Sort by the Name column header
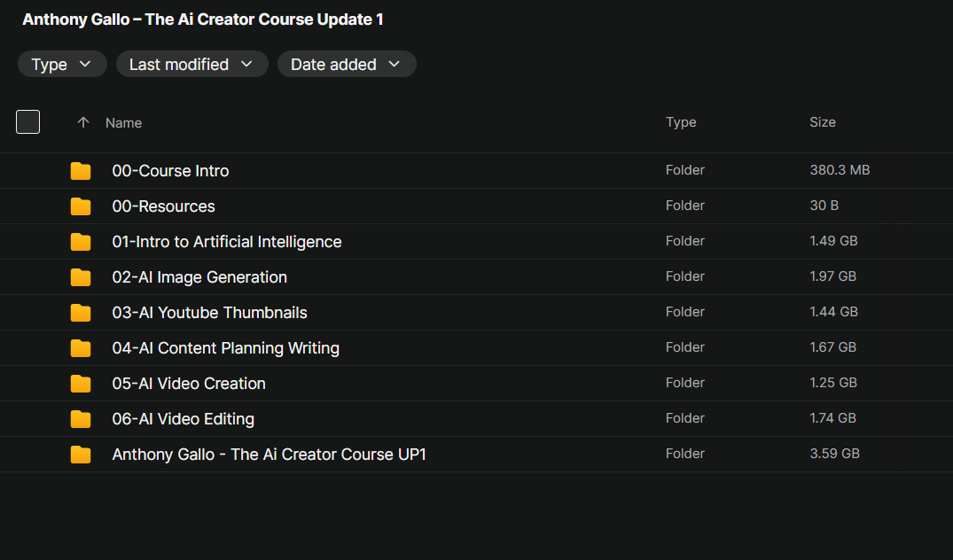Screen dimensions: 953x560 coord(123,122)
